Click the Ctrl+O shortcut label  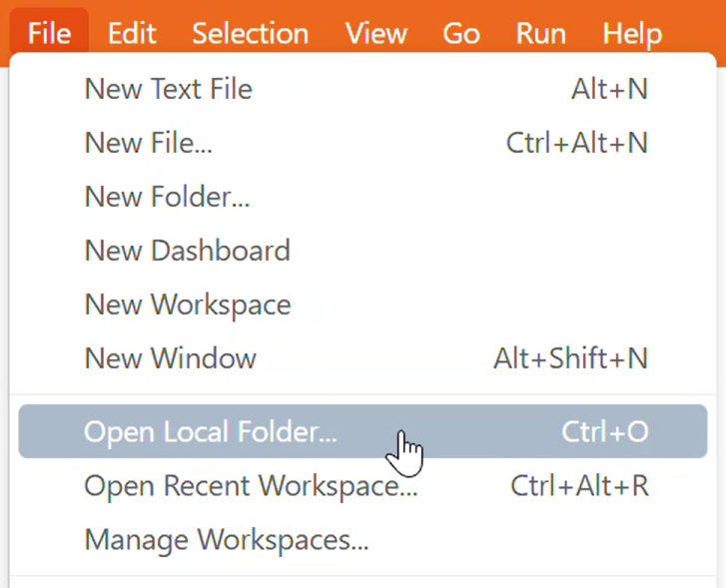[604, 432]
